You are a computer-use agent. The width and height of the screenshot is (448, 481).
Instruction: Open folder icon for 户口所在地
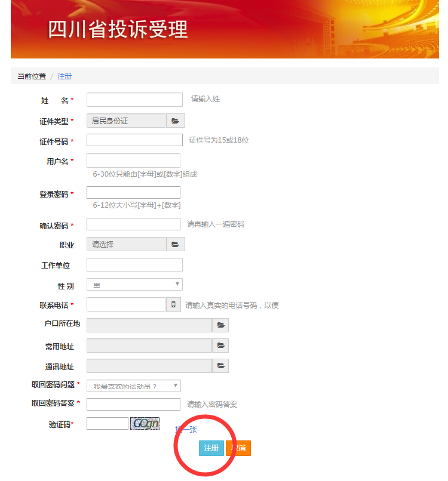(220, 325)
